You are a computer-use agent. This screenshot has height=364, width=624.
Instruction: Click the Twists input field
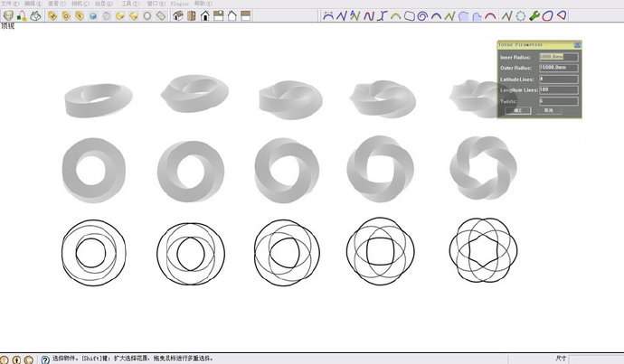[559, 101]
